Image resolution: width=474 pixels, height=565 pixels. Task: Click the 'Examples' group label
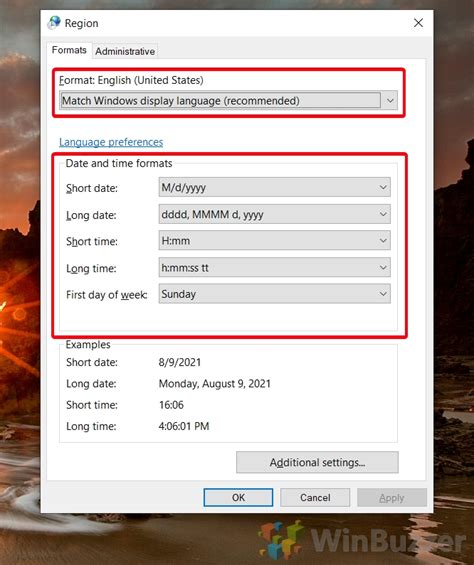pos(88,344)
